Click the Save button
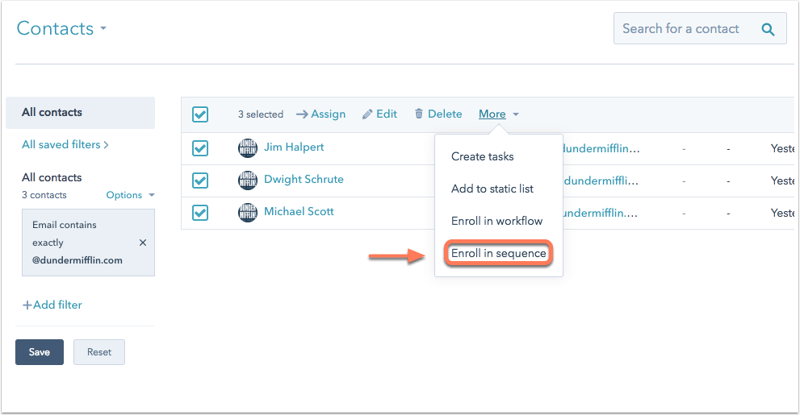 point(39,352)
